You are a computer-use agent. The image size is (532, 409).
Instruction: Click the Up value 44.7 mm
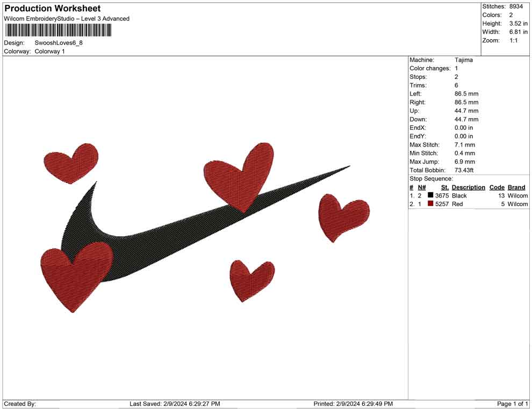click(466, 111)
